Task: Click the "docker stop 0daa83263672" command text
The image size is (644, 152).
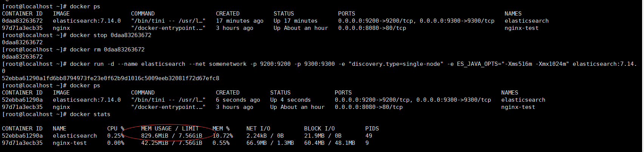Action: click(111, 35)
